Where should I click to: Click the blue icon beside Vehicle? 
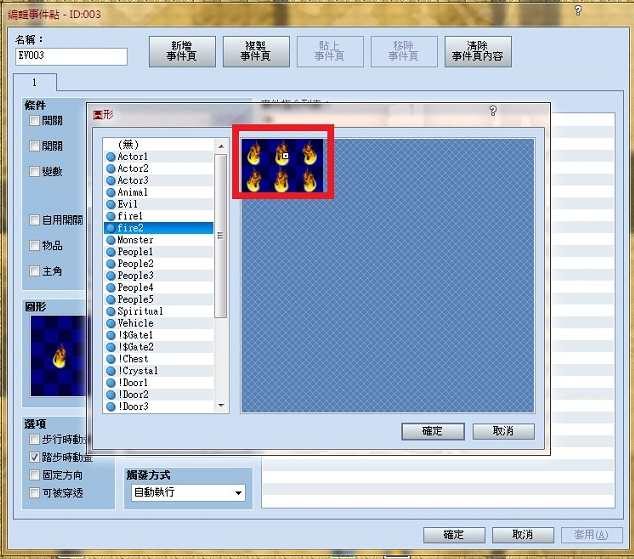click(111, 323)
